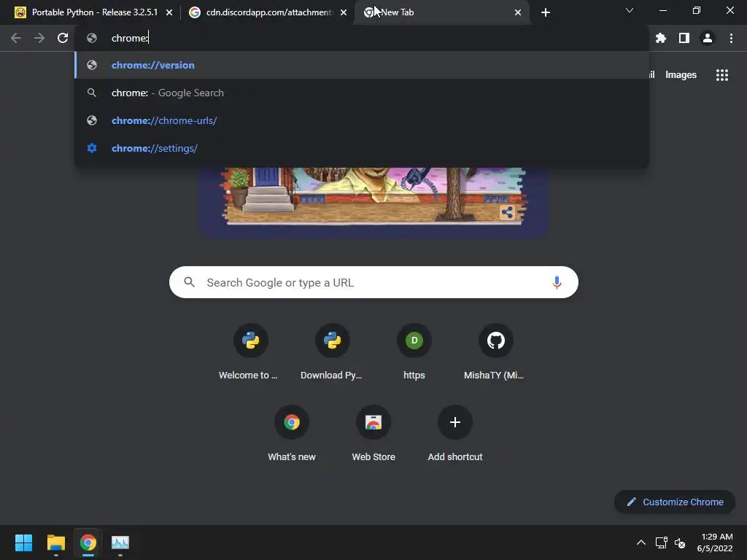Open the Images link
747x560 pixels.
tap(681, 75)
